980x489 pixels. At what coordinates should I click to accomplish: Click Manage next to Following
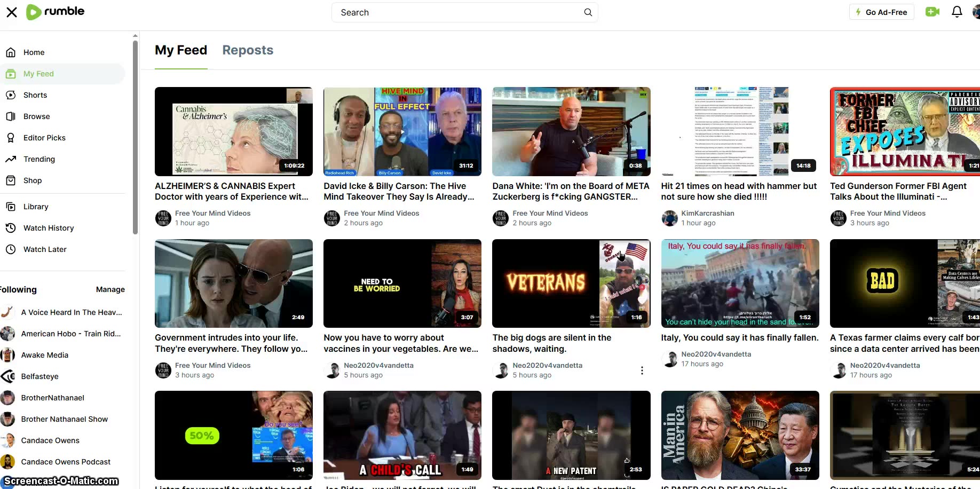tap(110, 289)
